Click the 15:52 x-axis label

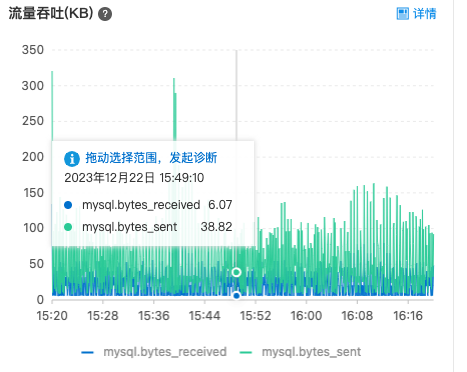pos(256,315)
